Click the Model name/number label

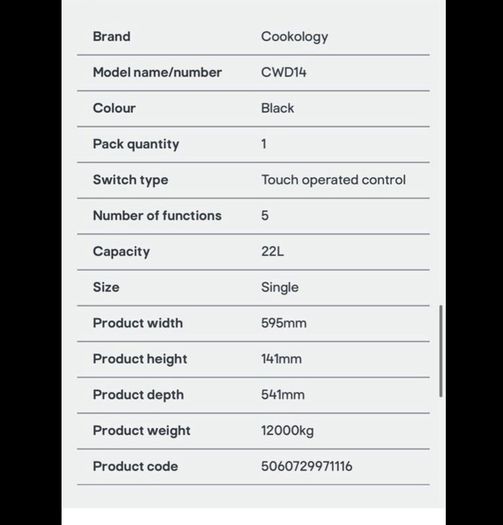pyautogui.click(x=157, y=72)
